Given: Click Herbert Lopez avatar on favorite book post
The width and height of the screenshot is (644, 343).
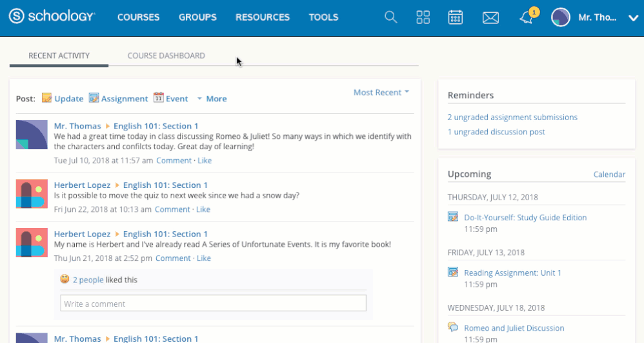Looking at the screenshot, I should tap(32, 243).
